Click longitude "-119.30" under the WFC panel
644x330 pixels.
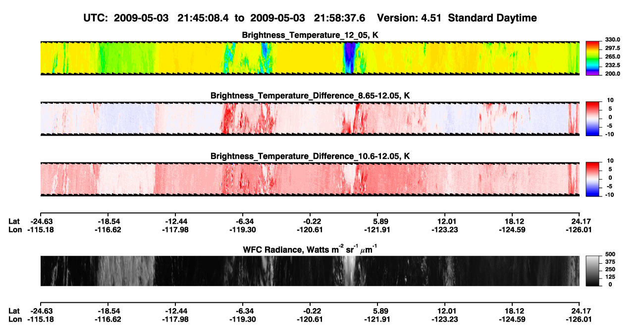242,319
